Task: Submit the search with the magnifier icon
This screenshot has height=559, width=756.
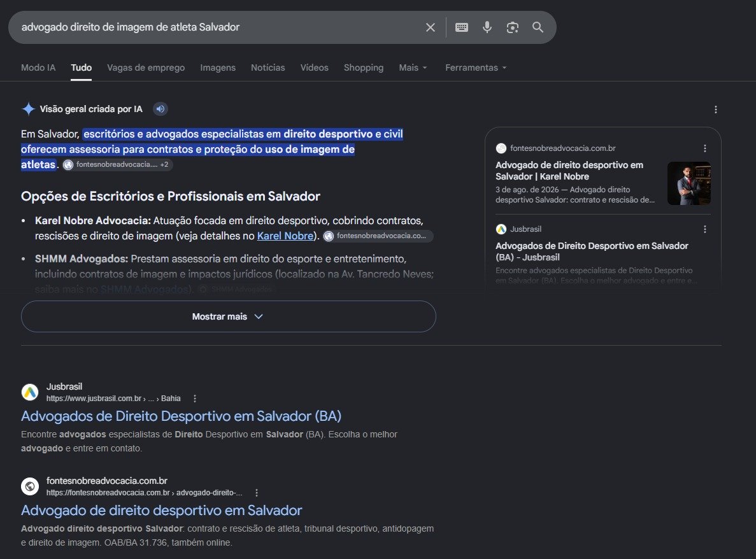Action: pyautogui.click(x=538, y=27)
